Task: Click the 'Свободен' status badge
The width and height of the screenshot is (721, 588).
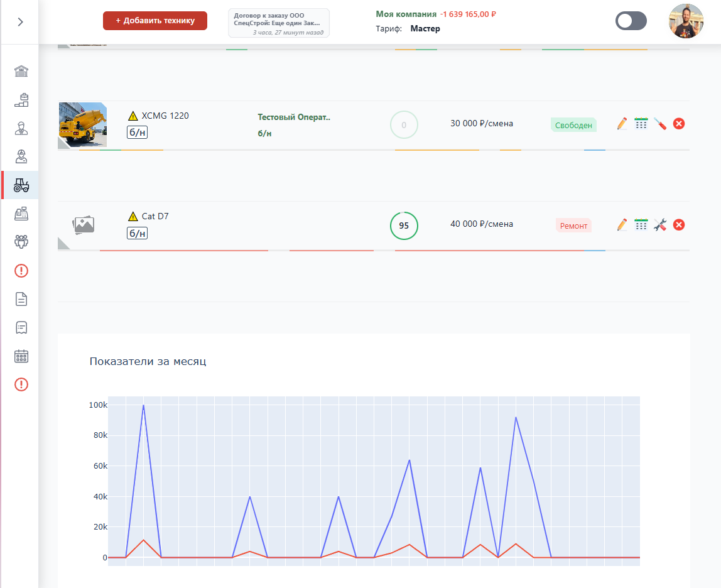Action: pyautogui.click(x=573, y=125)
